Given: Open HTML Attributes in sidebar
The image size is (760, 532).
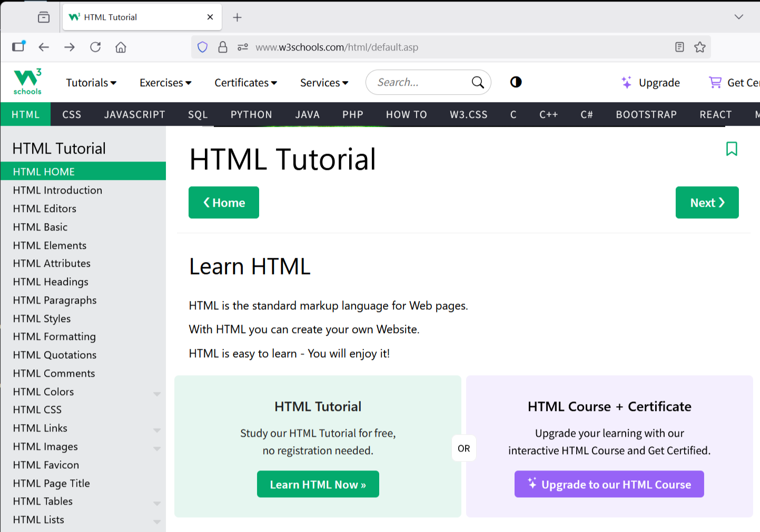Looking at the screenshot, I should tap(83, 263).
